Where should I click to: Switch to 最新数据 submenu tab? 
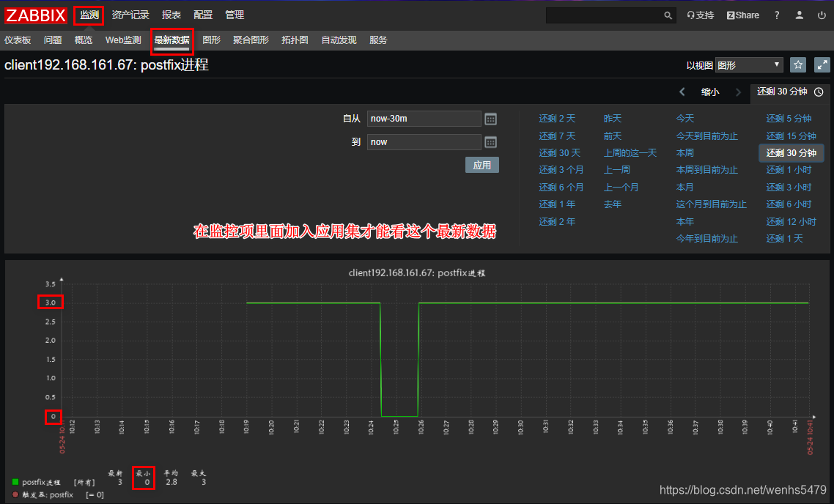[x=171, y=40]
